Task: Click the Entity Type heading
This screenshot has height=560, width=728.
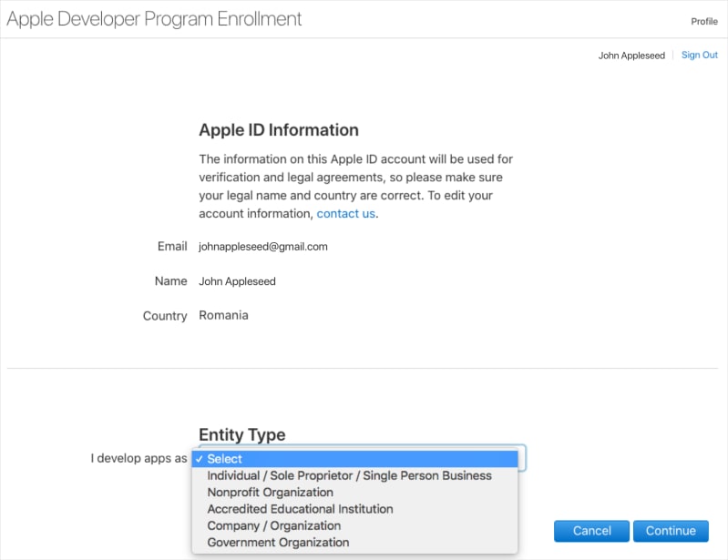Action: (241, 434)
